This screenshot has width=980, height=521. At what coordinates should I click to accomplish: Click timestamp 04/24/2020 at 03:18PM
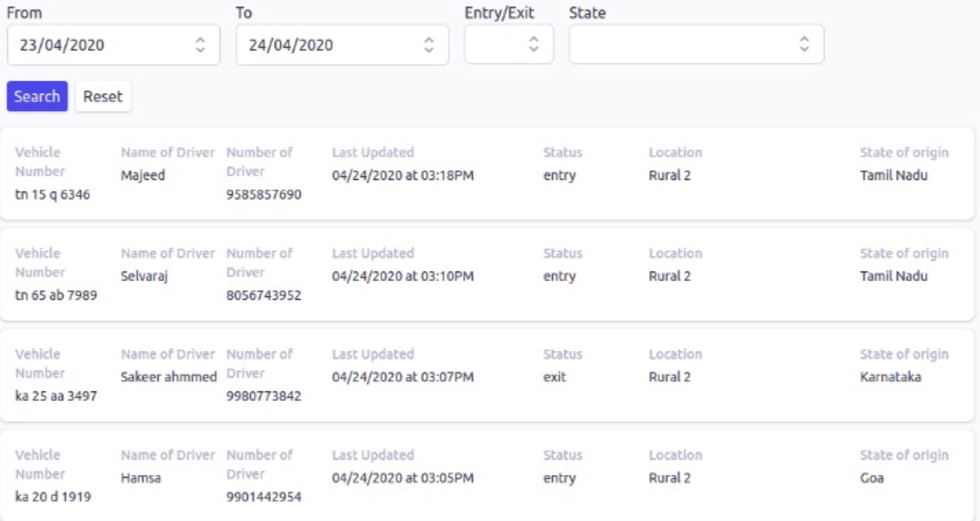[x=403, y=176]
